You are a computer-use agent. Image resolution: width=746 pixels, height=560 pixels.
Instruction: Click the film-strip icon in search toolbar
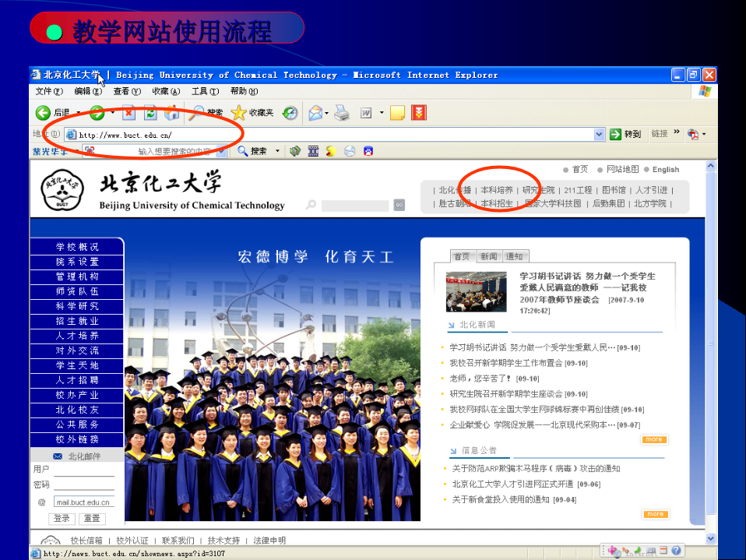313,151
